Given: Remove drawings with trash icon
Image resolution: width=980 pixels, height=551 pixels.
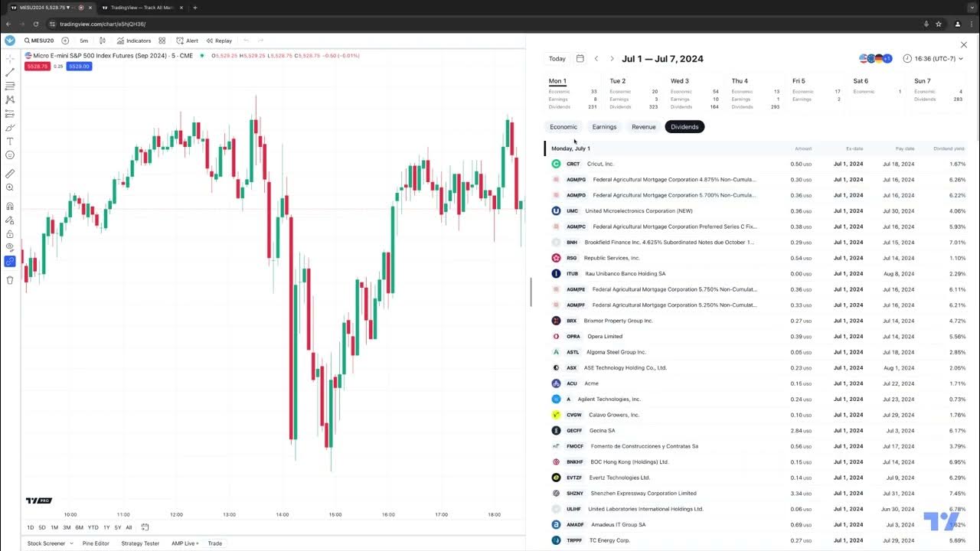Looking at the screenshot, I should 10,280.
